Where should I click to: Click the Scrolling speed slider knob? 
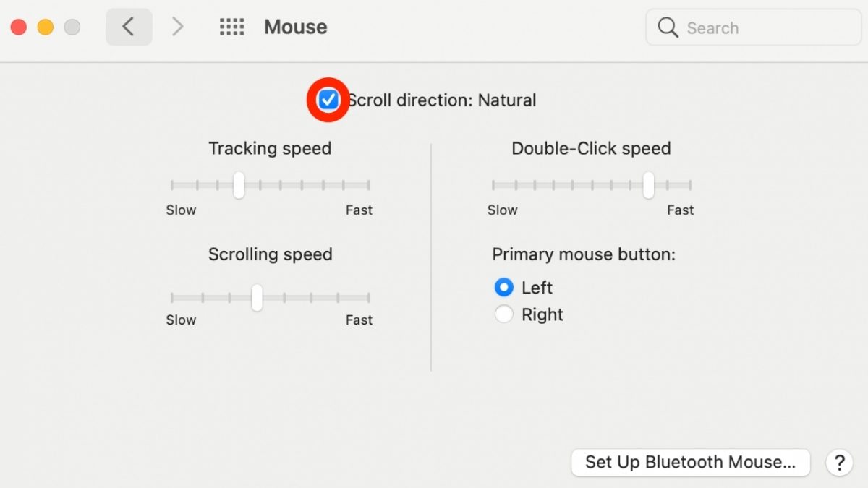[257, 297]
